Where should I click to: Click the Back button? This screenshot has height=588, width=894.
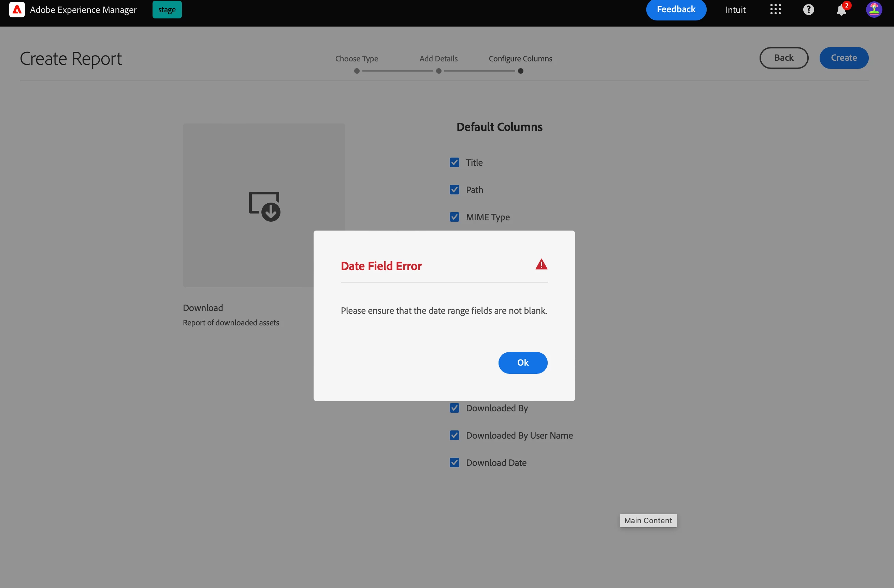783,58
